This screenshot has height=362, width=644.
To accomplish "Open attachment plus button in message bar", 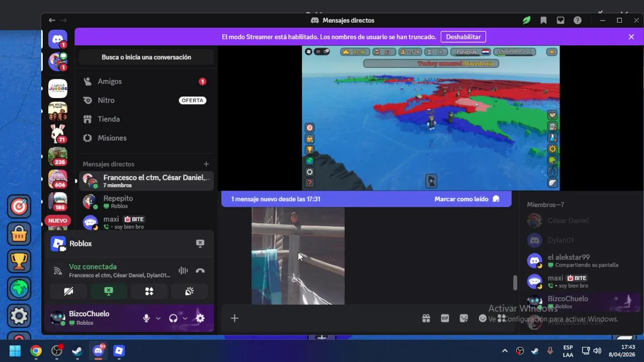I will pos(234,318).
